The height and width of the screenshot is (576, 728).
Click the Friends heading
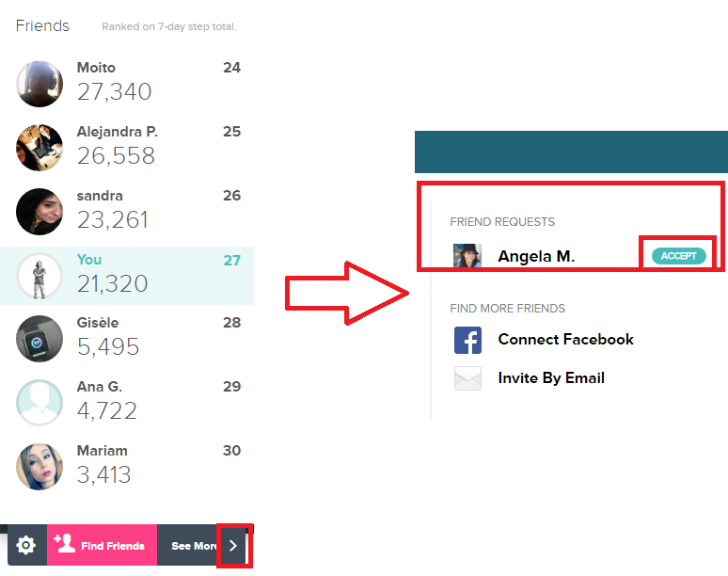click(x=42, y=25)
